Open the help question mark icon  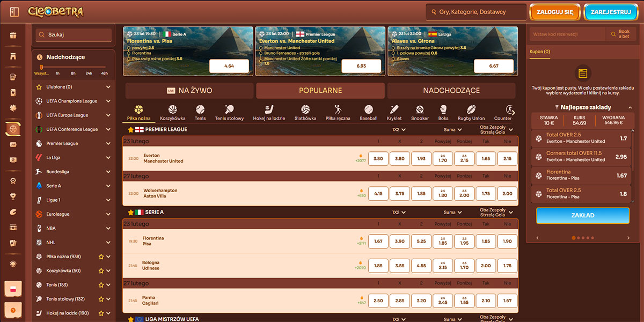[13, 310]
